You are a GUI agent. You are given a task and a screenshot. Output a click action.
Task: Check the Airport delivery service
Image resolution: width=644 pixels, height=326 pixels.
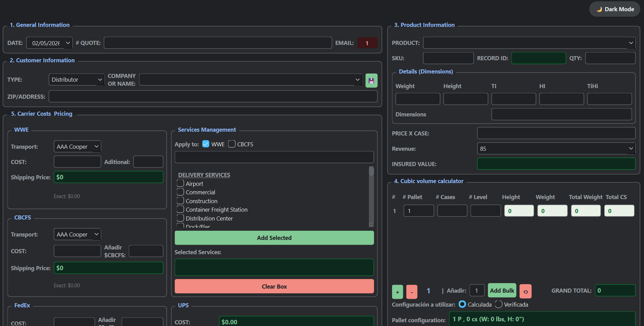pyautogui.click(x=181, y=183)
